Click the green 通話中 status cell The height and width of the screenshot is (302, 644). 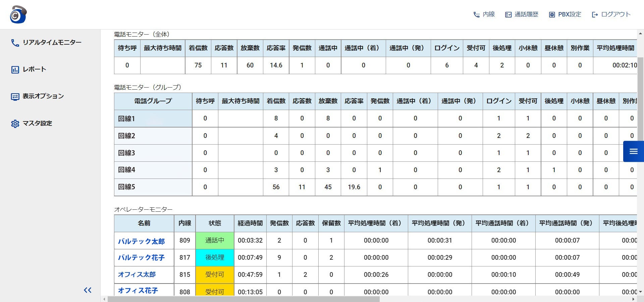click(215, 240)
